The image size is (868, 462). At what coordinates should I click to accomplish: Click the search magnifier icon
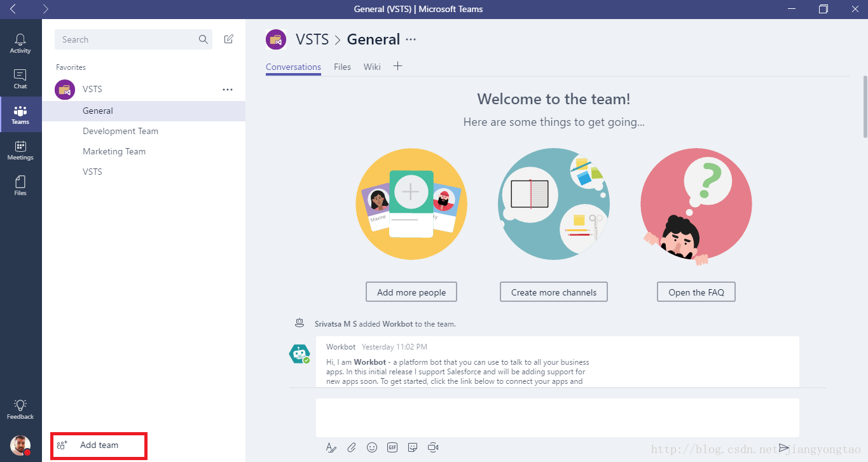(203, 39)
